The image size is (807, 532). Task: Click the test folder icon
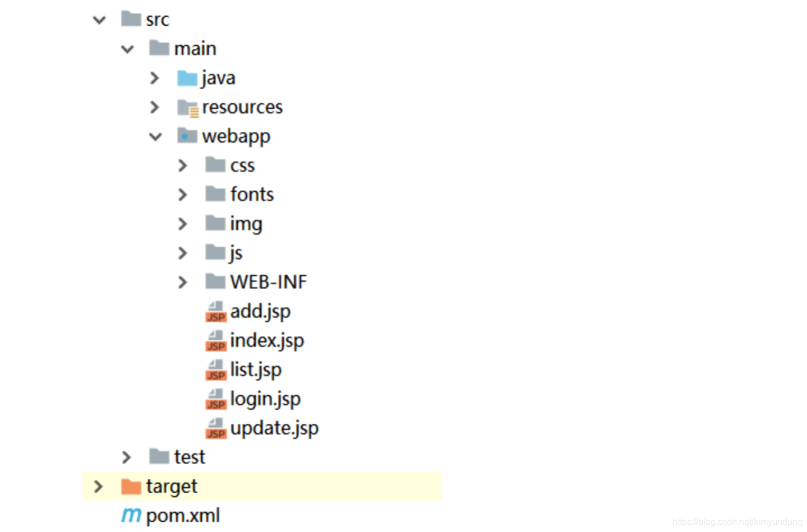159,456
